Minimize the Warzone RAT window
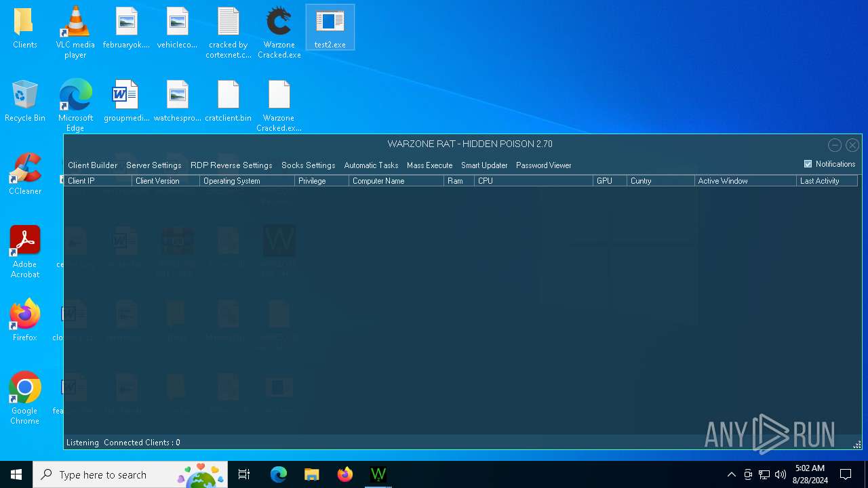 click(835, 145)
